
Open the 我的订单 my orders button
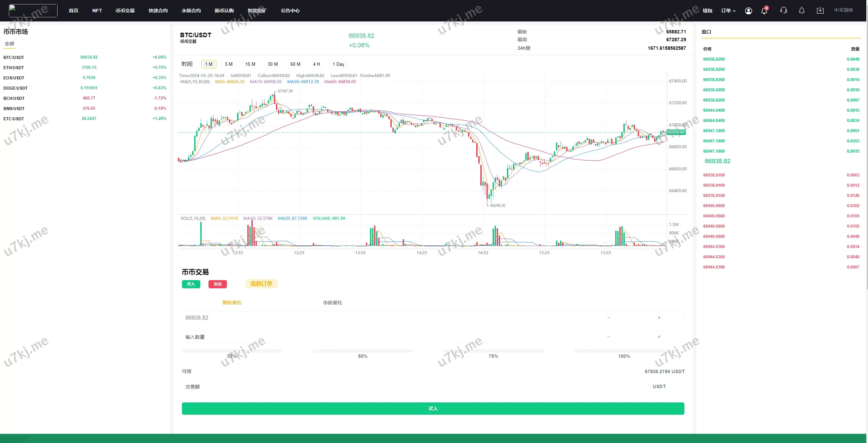261,284
